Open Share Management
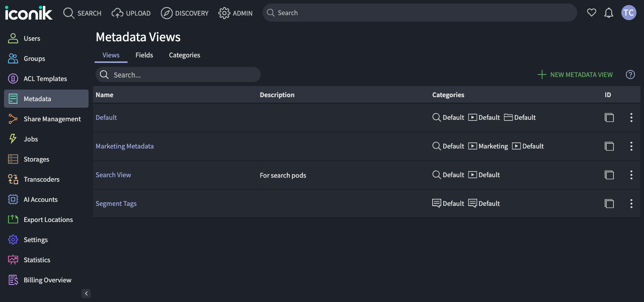Viewport: 644px width, 302px height. pos(52,119)
